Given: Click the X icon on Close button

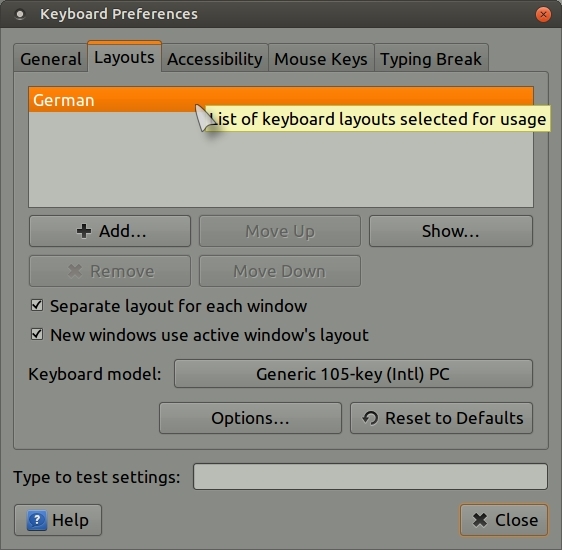Looking at the screenshot, I should point(480,520).
